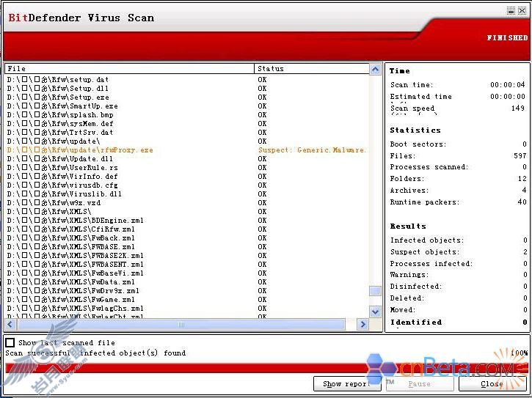Select the Rfw\Viruslib.dll row
Screen dimensions: 532x398
[187, 194]
